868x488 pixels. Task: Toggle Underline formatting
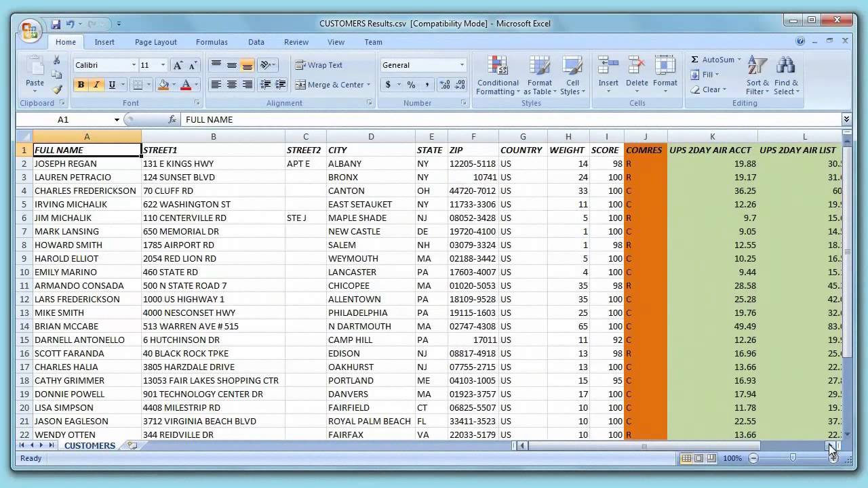coord(112,85)
